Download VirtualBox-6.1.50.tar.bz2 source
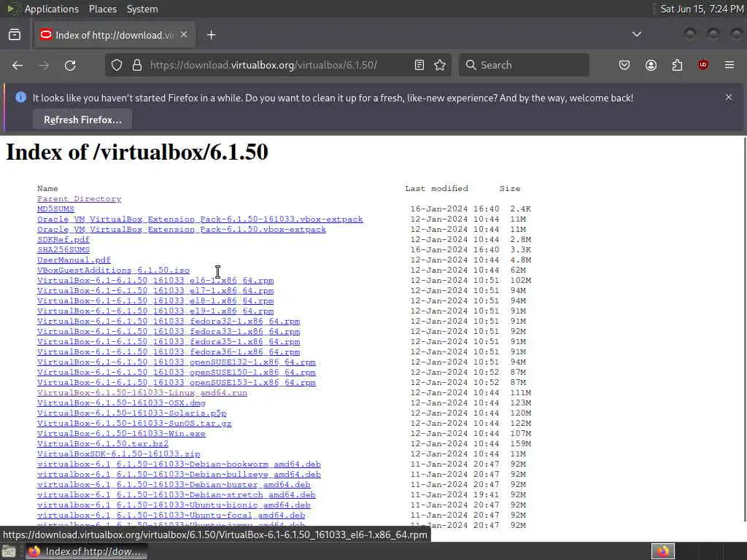Screen dimensions: 747x560 [x=103, y=444]
